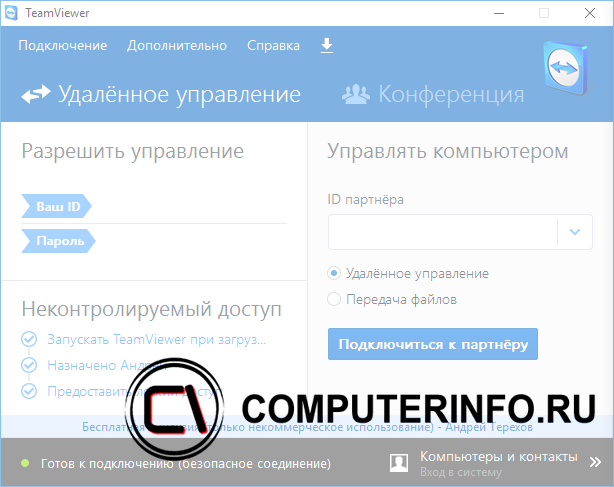The width and height of the screenshot is (614, 487).
Task: Click the green connection status indicator
Action: 25,464
